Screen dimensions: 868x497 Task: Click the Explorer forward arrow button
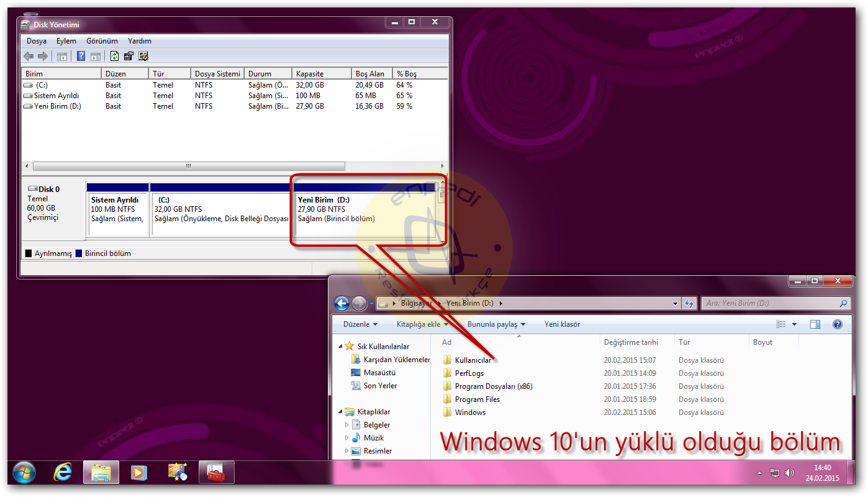pos(359,303)
